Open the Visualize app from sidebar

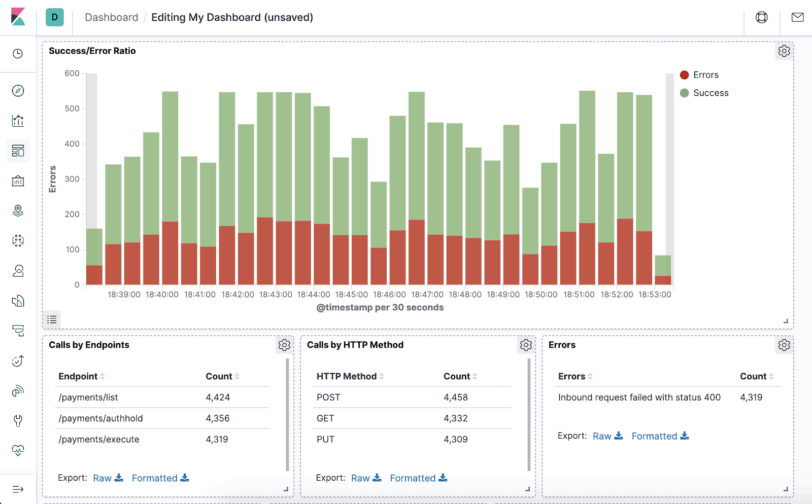tap(18, 121)
